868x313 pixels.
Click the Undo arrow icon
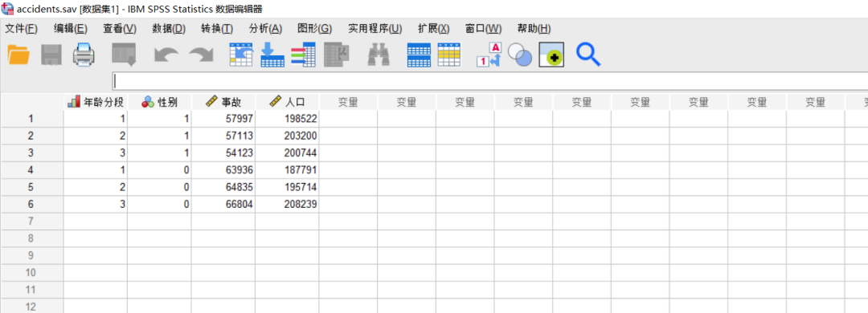[166, 55]
